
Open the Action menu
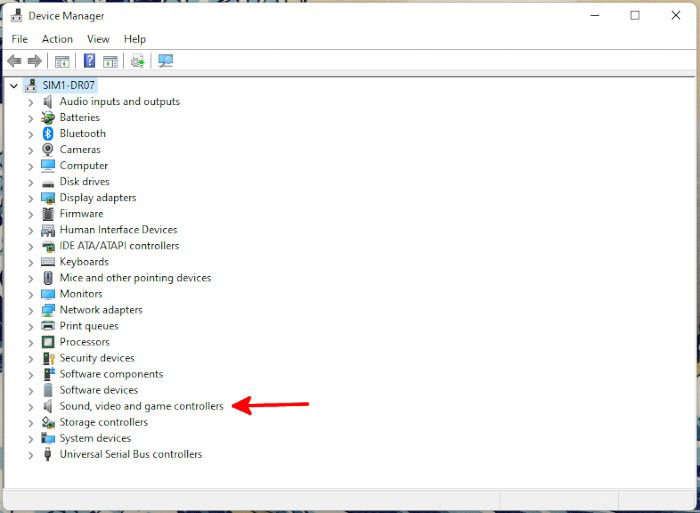[57, 39]
